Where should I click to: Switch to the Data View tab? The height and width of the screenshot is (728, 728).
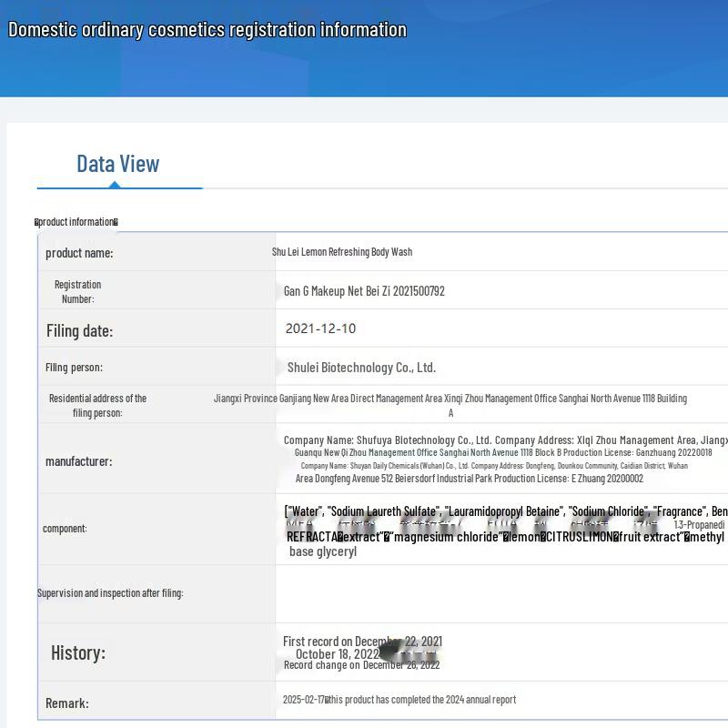coord(117,164)
